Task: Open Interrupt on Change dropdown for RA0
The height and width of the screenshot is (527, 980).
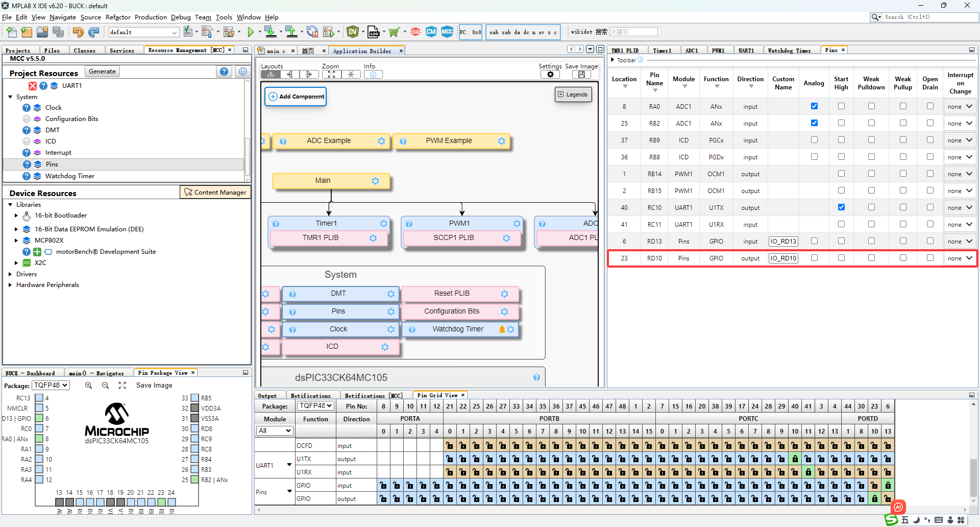Action: (x=960, y=107)
